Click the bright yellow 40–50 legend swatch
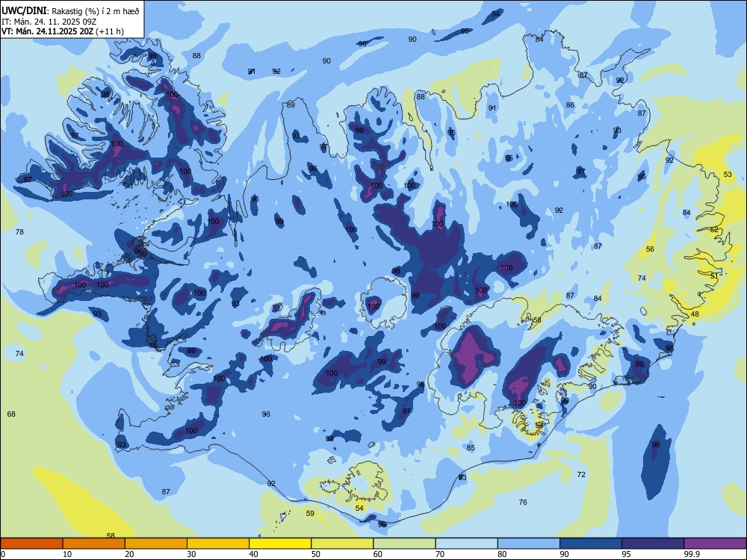The image size is (747, 560). [x=280, y=544]
